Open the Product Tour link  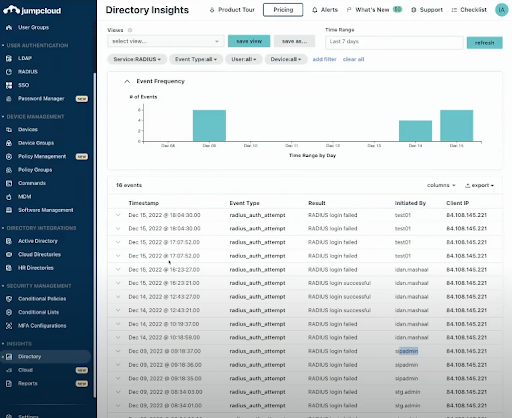coord(232,10)
